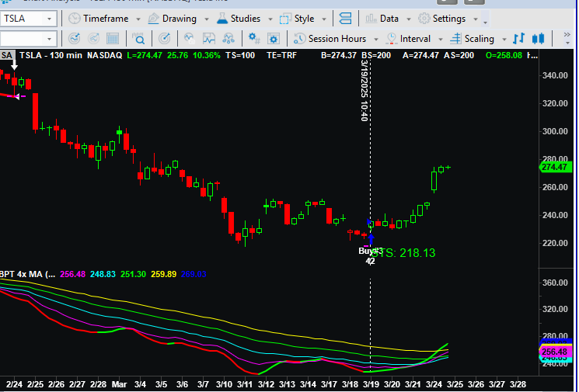Open the TSLA symbol dropdown
This screenshot has width=579, height=392.
coord(49,19)
